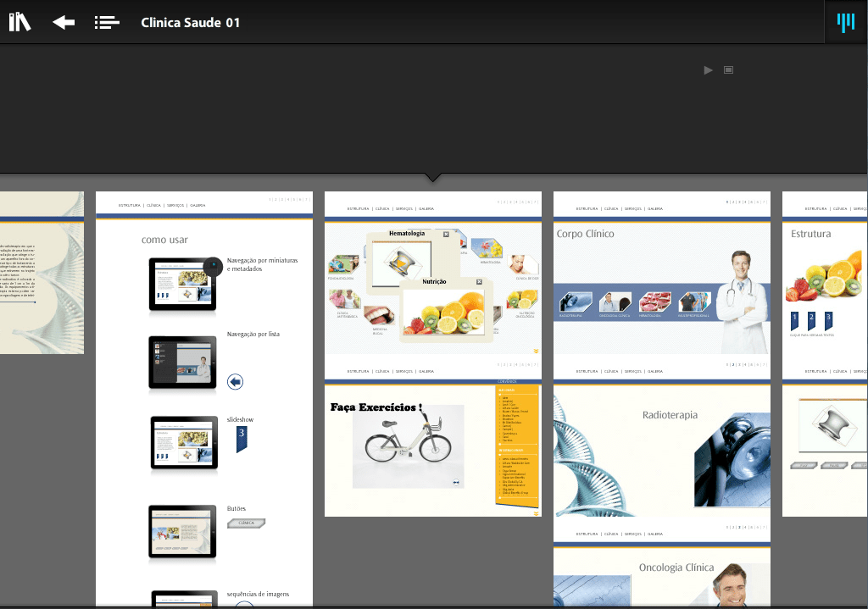
Task: Open the 'Faça Exercícios' bicycle page
Action: [x=433, y=435]
